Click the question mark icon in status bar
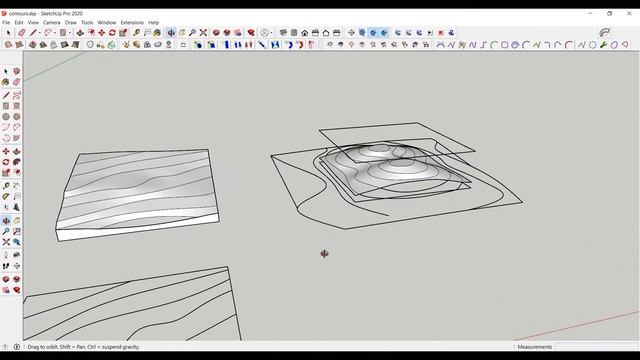The width and height of the screenshot is (640, 360). (x=5, y=347)
